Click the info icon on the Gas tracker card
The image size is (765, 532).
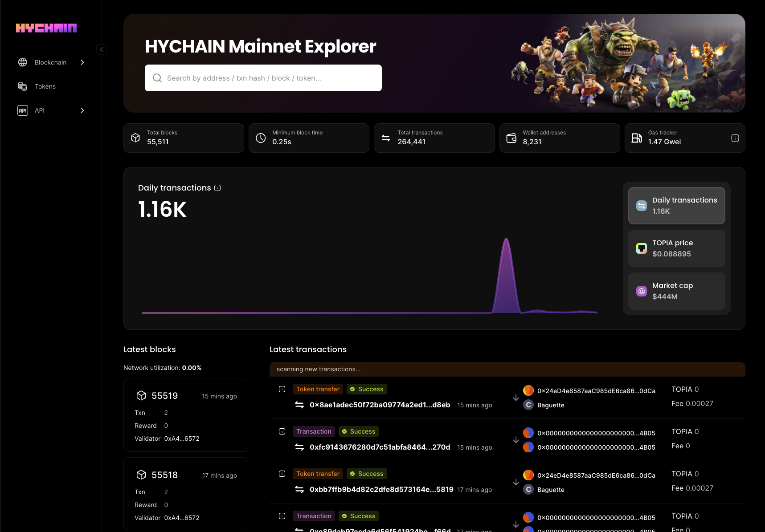point(735,138)
